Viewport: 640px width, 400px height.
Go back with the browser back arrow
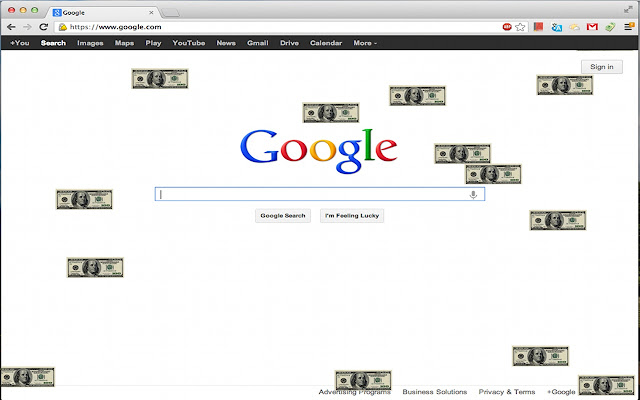[11, 27]
